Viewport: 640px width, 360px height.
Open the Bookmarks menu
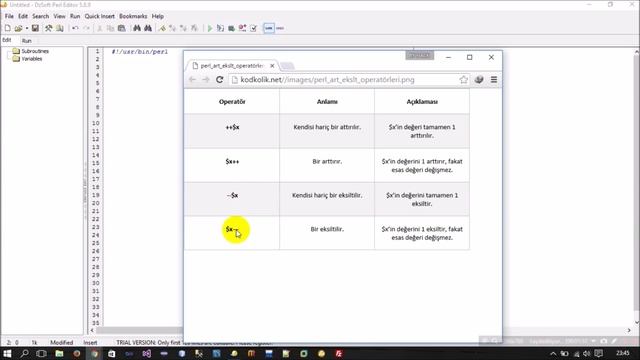pyautogui.click(x=133, y=16)
